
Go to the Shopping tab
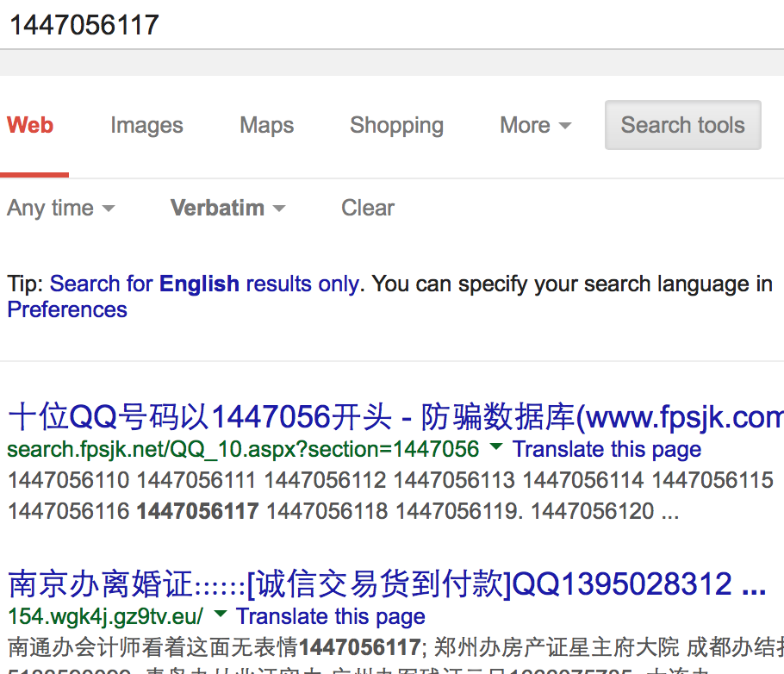(396, 126)
